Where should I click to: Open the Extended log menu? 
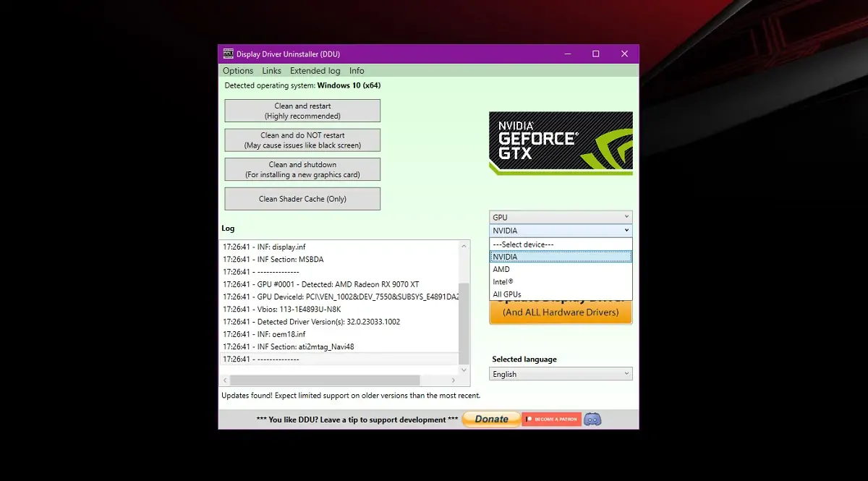click(x=315, y=71)
